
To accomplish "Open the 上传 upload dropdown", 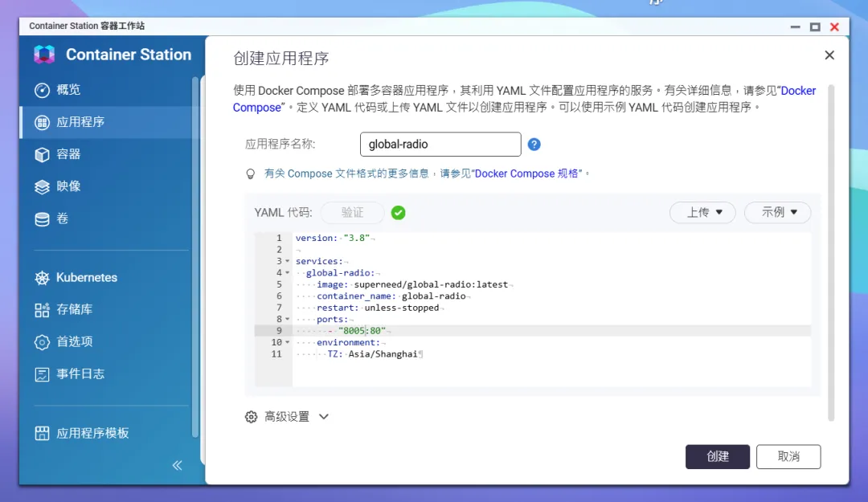I will click(702, 212).
